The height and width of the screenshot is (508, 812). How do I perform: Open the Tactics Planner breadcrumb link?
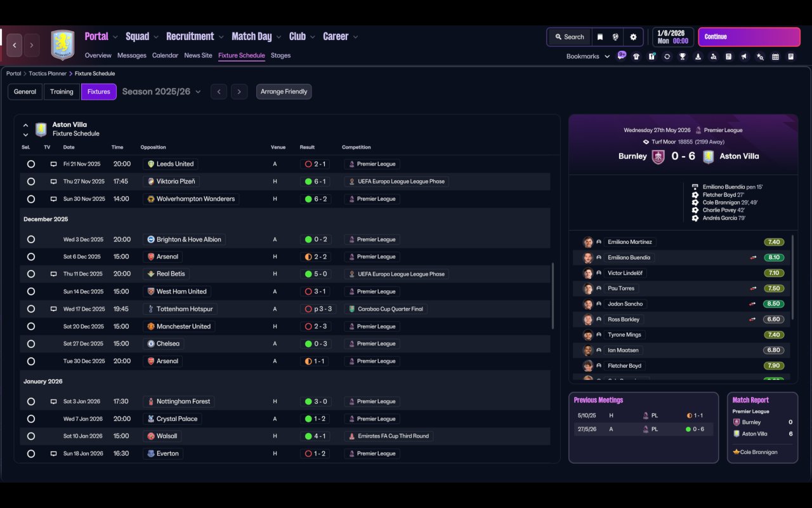[x=48, y=74]
